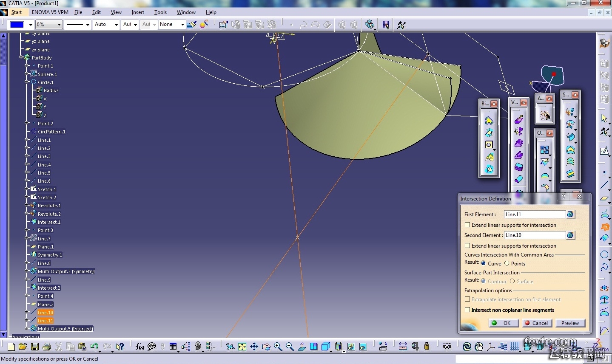Click the Circle tool on right toolbar
Screen dimensions: 612x364
tap(604, 255)
